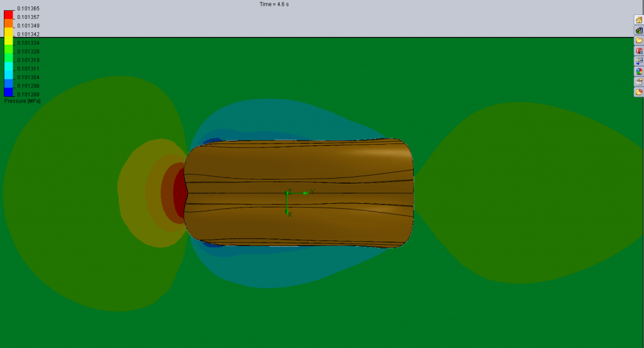644x348 pixels.
Task: Open the View Palette search tab
Action: click(639, 51)
